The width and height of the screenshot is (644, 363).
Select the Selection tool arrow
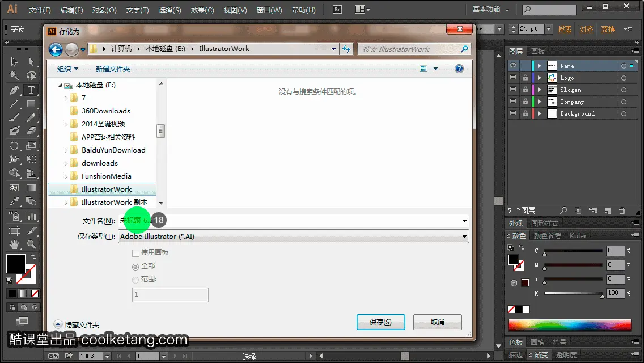[14, 62]
